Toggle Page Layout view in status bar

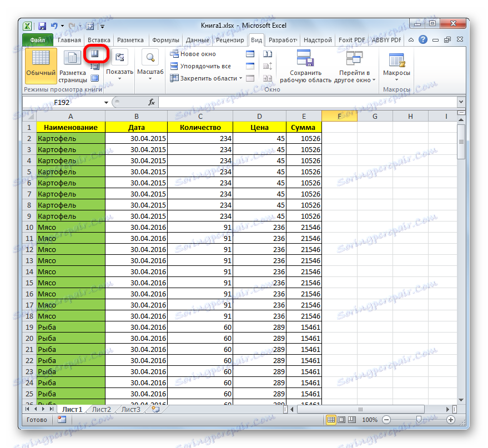point(341,420)
